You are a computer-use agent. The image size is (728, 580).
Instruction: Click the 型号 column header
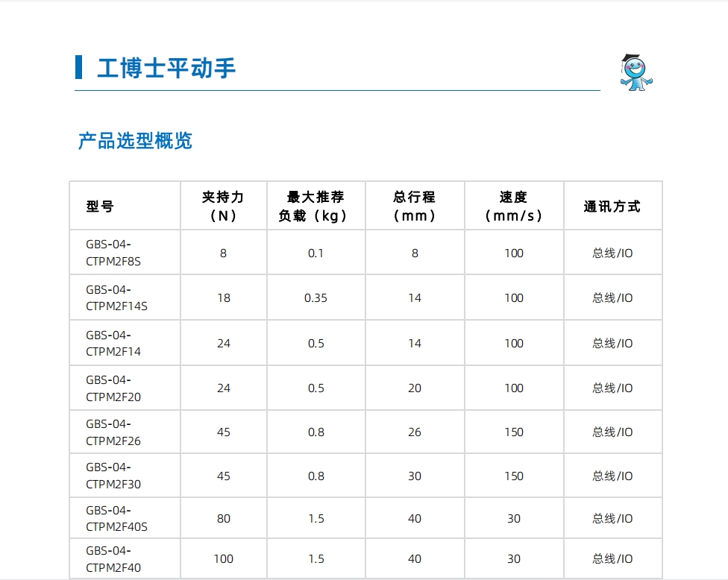click(x=100, y=207)
